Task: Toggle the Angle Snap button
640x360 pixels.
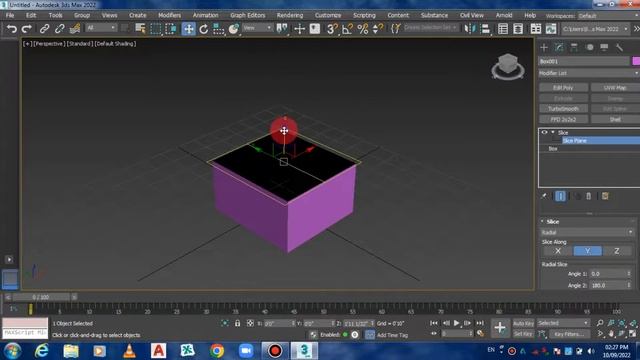Action: click(347, 29)
